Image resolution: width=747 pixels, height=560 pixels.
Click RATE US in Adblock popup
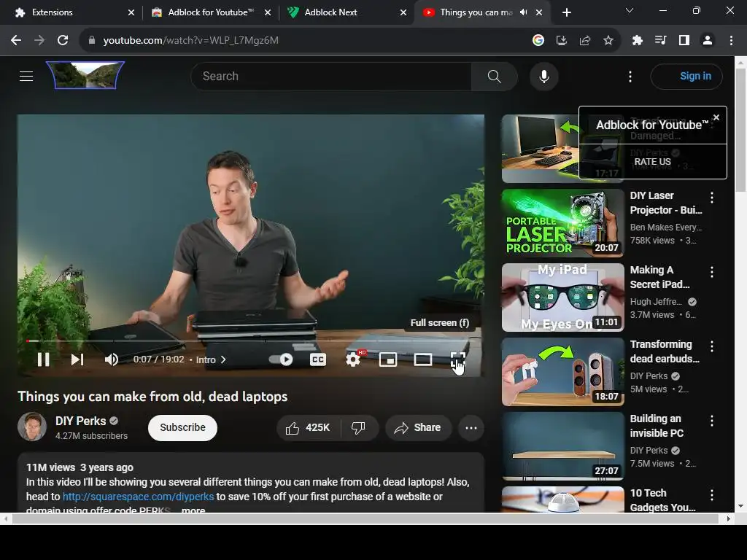(x=652, y=161)
